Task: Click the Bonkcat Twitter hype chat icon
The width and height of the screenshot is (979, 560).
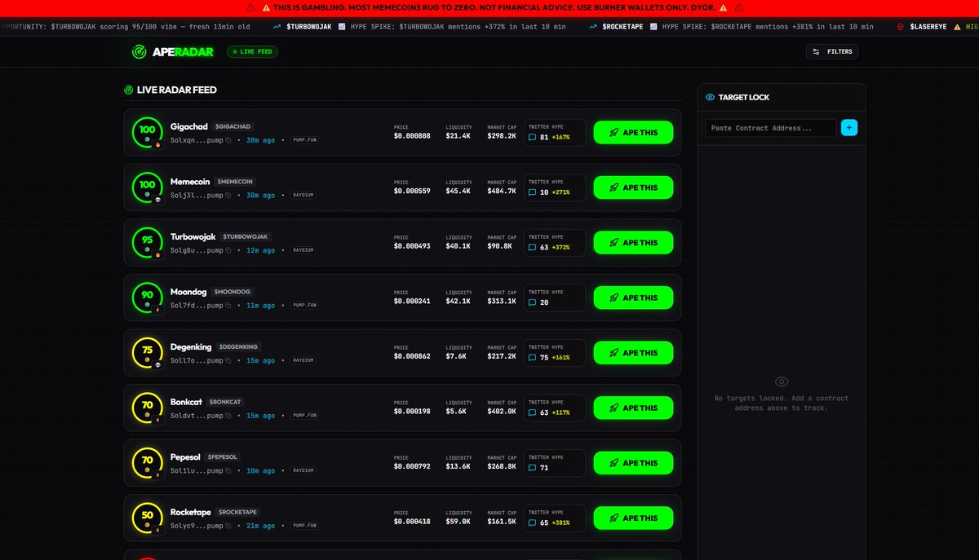Action: pos(533,412)
